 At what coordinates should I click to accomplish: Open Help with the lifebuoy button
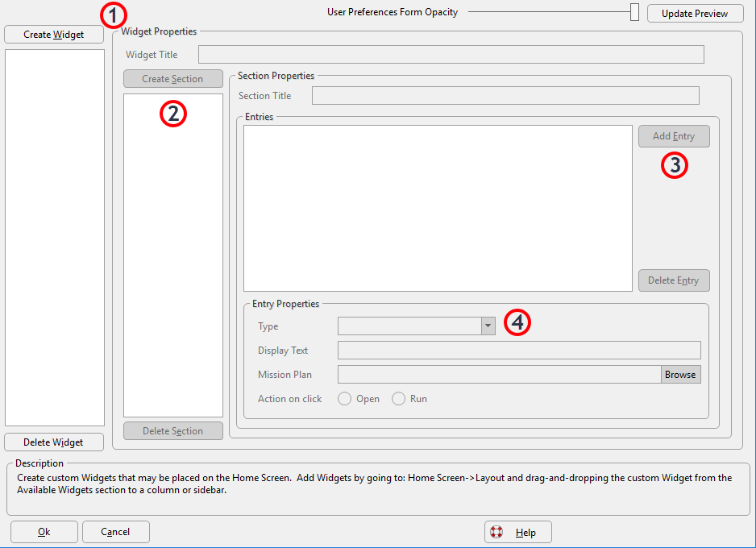pos(517,532)
